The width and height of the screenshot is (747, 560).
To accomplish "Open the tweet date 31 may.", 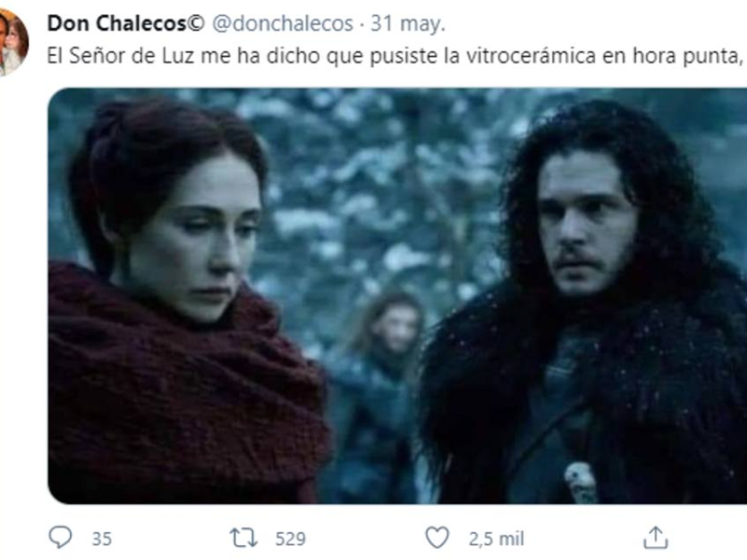I will (x=408, y=23).
